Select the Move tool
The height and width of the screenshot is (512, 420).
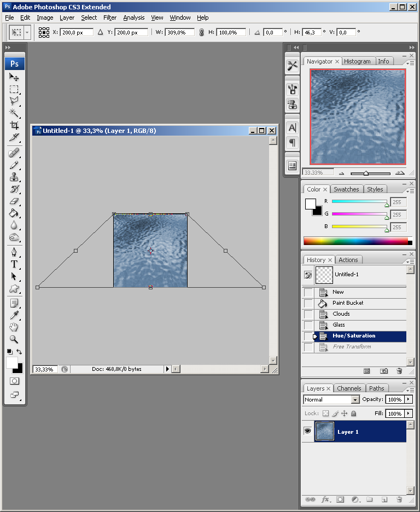coord(14,77)
